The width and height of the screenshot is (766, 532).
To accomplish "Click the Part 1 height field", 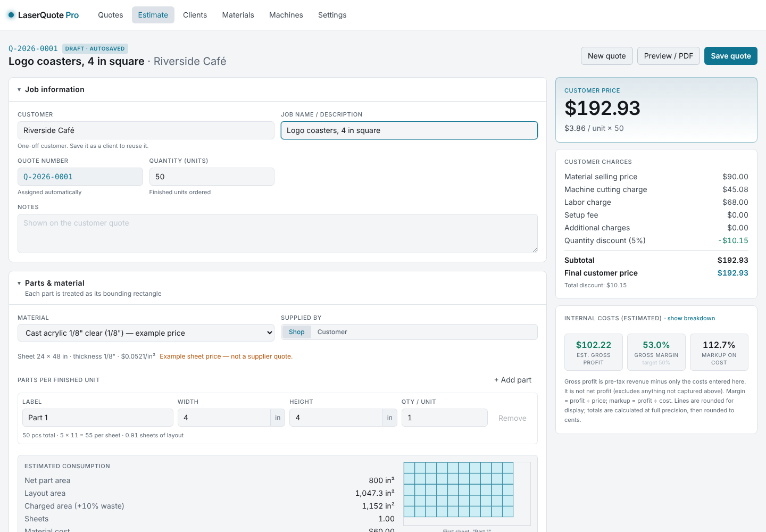I will 336,418.
